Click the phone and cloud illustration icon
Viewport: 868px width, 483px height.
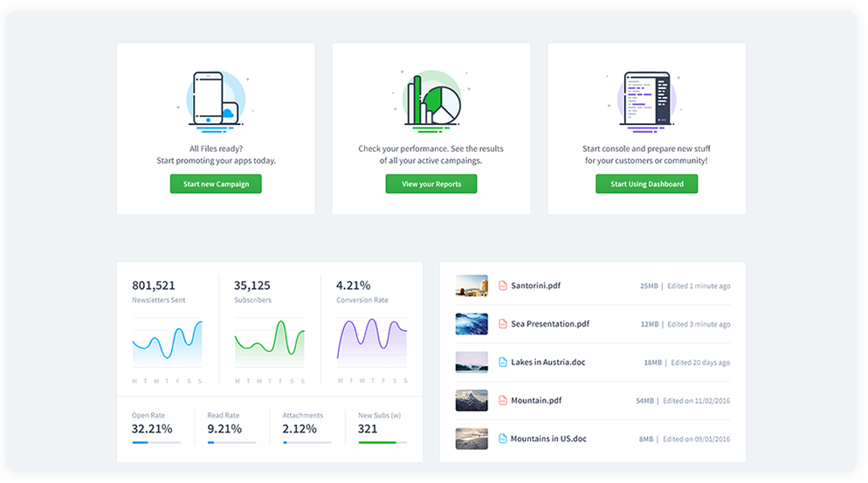pyautogui.click(x=216, y=102)
